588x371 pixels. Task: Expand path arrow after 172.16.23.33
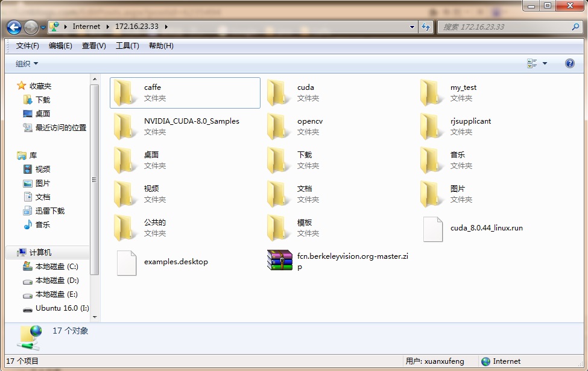point(166,27)
